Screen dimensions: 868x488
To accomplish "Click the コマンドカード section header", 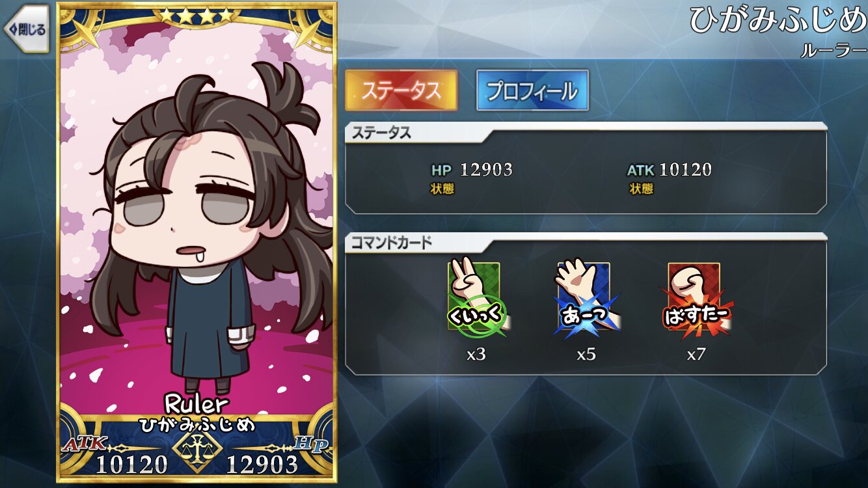I will pos(392,244).
